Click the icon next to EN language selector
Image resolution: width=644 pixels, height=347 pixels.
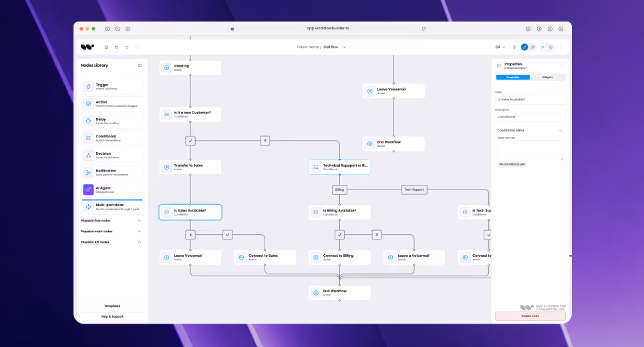point(514,47)
